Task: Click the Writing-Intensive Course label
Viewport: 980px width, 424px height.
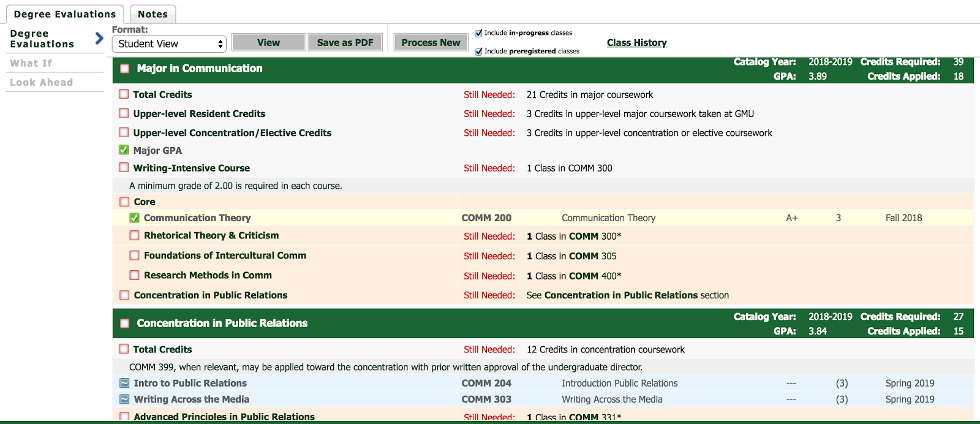Action: pos(192,168)
